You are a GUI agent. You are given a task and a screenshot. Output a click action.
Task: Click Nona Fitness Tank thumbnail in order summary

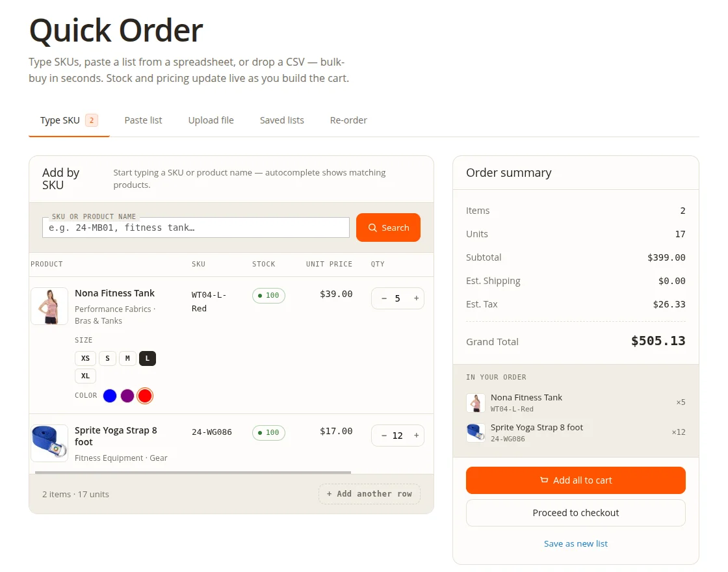click(475, 402)
